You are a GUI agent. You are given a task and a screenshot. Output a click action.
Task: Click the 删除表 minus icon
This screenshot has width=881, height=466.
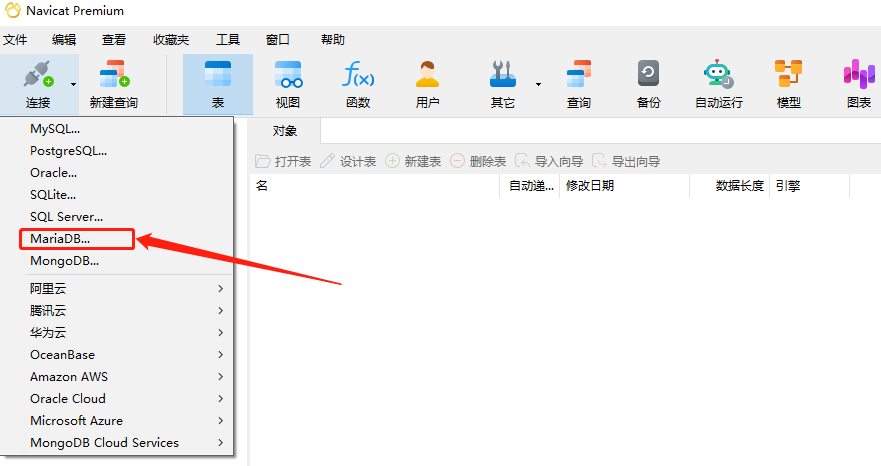pos(457,161)
